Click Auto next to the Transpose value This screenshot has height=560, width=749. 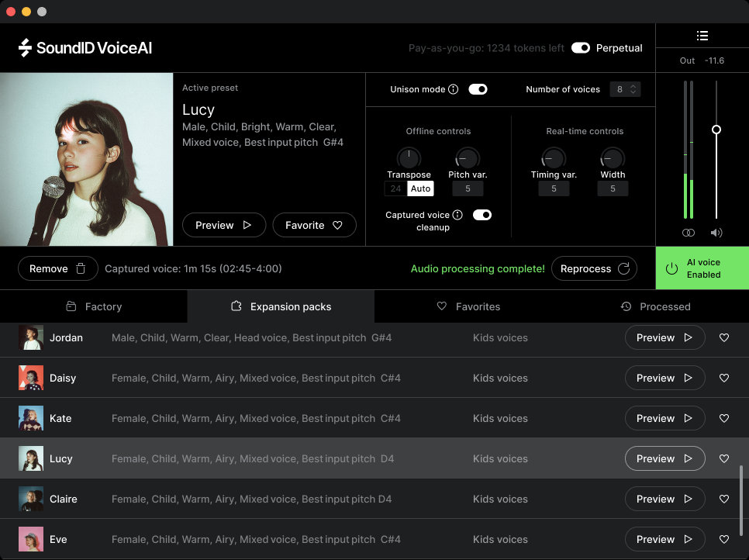click(420, 188)
